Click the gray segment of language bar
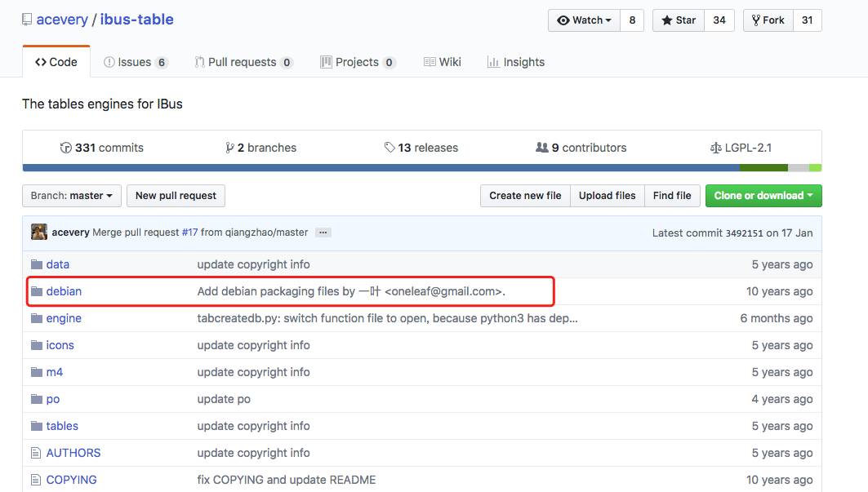The height and width of the screenshot is (492, 868). (799, 168)
